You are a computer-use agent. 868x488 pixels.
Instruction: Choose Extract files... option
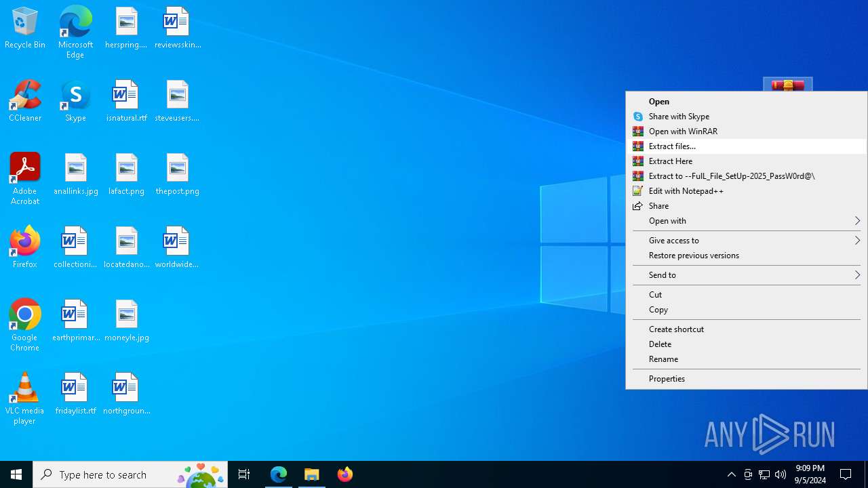pyautogui.click(x=746, y=146)
